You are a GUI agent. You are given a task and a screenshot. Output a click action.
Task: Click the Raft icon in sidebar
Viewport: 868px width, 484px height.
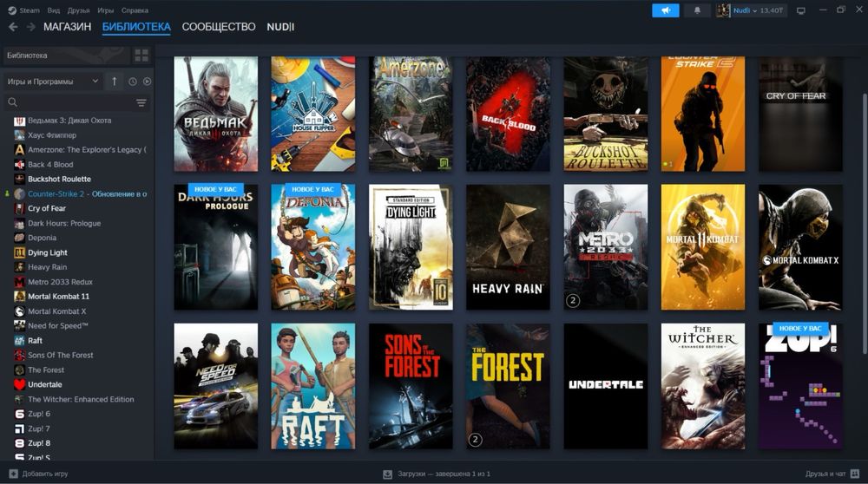(19, 341)
